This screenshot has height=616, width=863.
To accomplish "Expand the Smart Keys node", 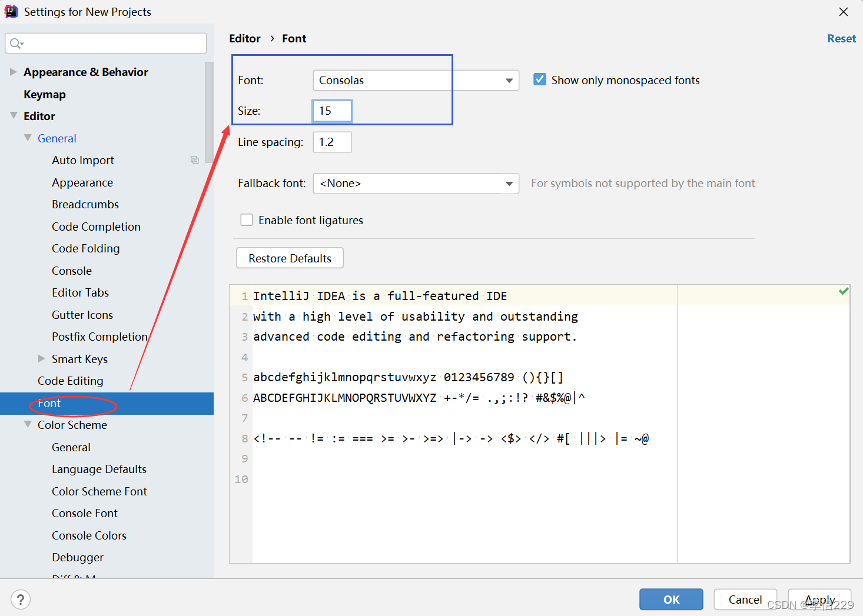I will coord(41,358).
